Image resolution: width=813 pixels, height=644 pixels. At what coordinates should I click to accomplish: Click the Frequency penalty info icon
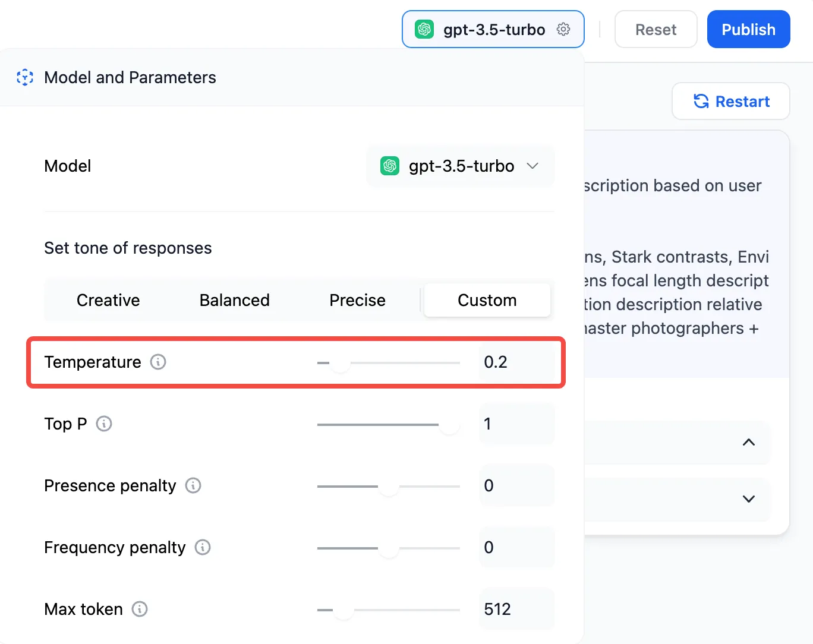click(203, 547)
